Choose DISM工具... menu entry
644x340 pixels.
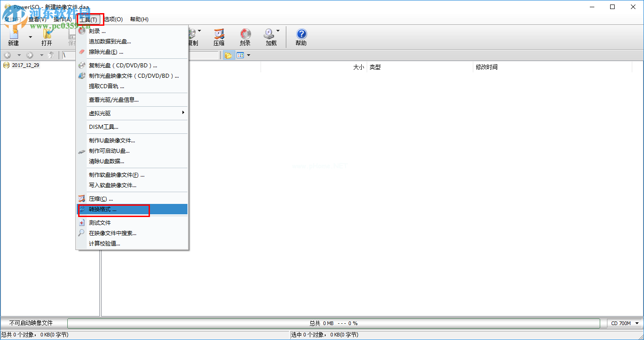click(132, 127)
